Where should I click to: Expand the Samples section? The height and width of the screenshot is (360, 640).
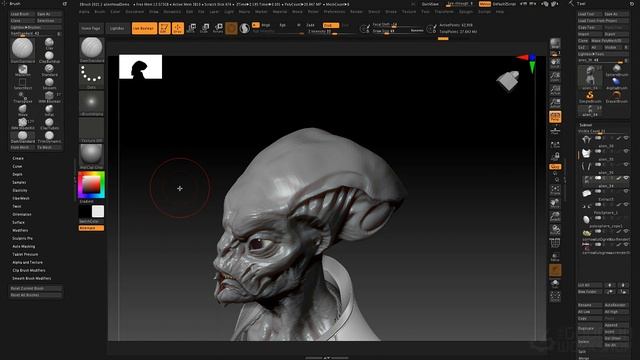19,182
